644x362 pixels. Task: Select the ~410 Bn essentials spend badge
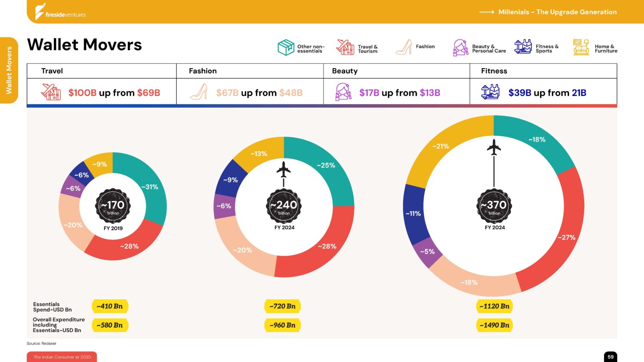tap(110, 306)
